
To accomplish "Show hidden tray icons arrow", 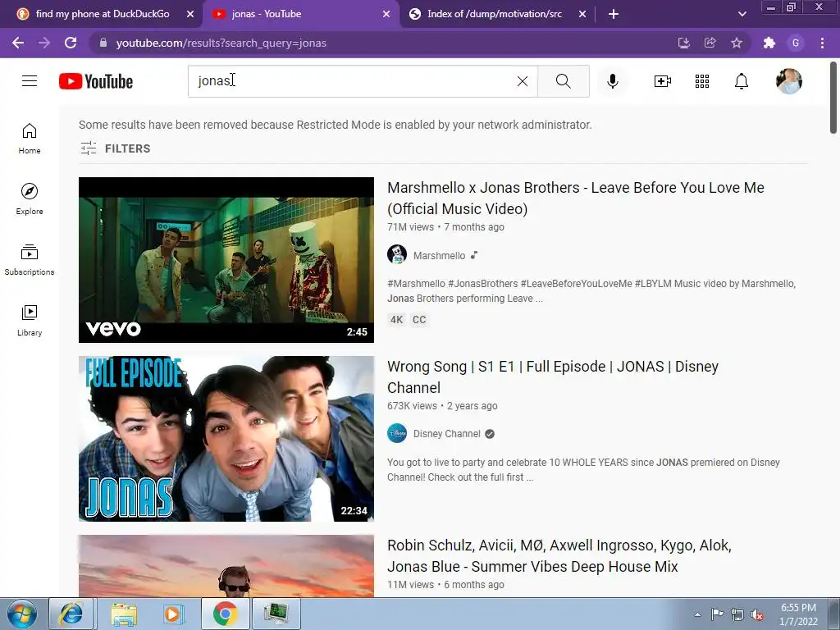I will click(x=697, y=614).
